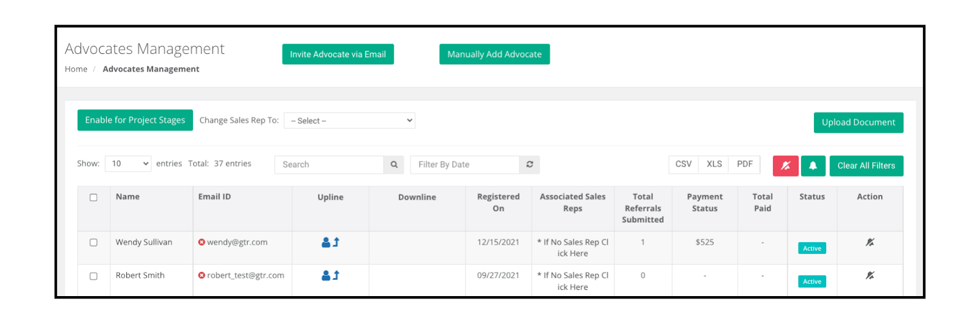Toggle the select-all header checkbox
The image size is (980, 323).
(94, 198)
